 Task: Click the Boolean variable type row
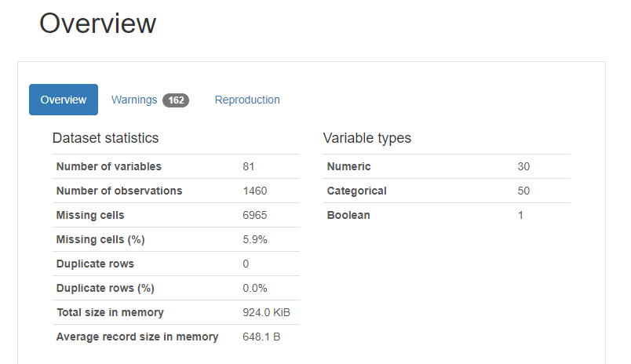(447, 215)
